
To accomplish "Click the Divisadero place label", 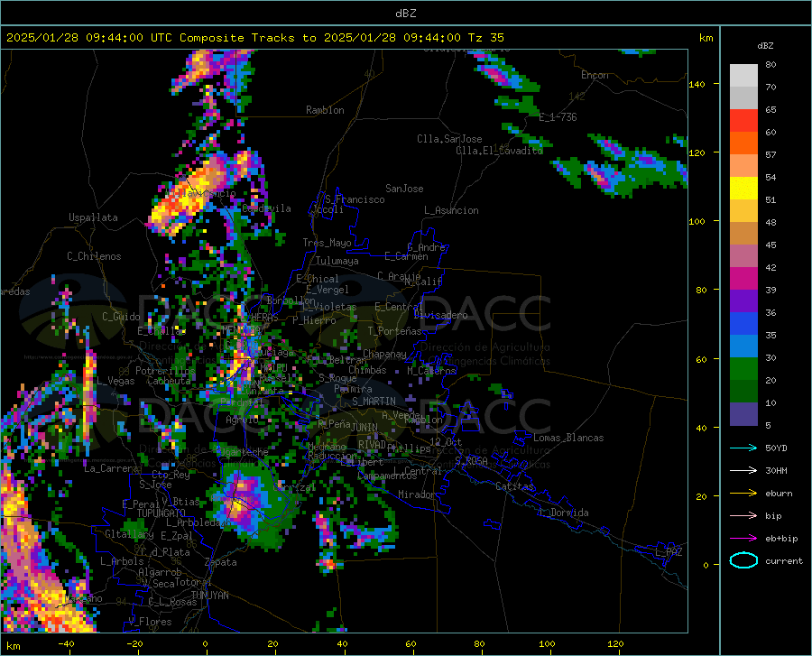I will pos(440,315).
